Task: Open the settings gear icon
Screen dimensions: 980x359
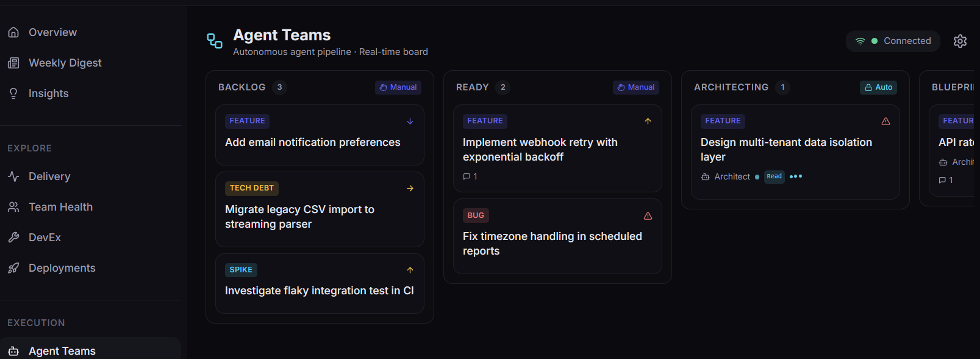Action: [960, 41]
